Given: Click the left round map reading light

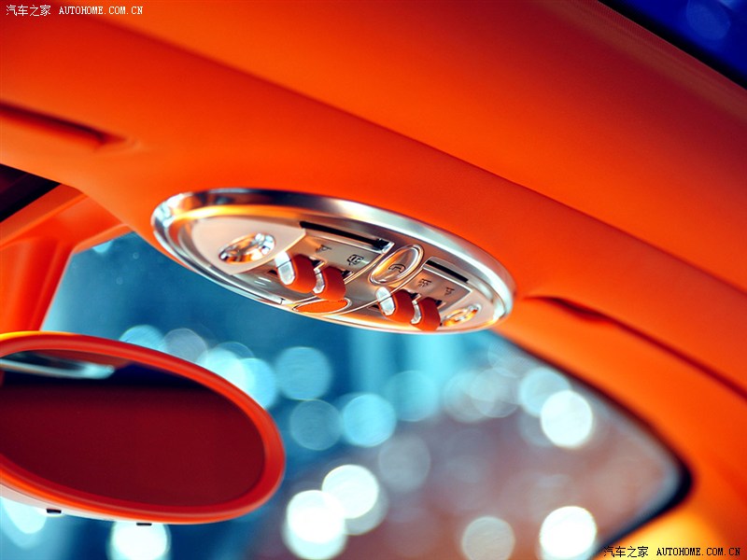Looking at the screenshot, I should (247, 247).
